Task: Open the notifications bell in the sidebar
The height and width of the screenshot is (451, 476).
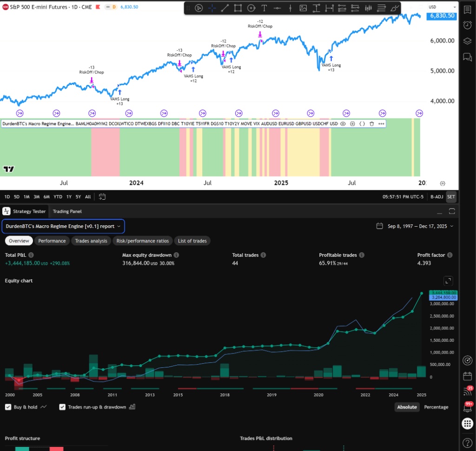Action: tap(467, 408)
